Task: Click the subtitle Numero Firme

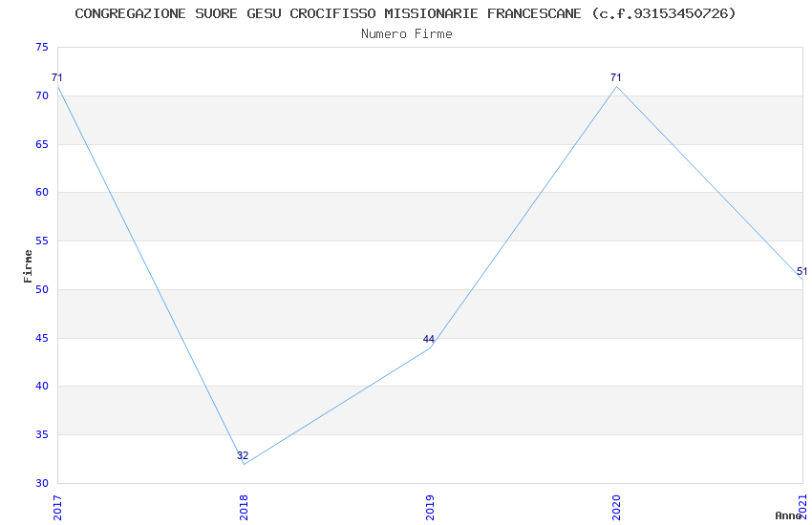Action: click(407, 34)
